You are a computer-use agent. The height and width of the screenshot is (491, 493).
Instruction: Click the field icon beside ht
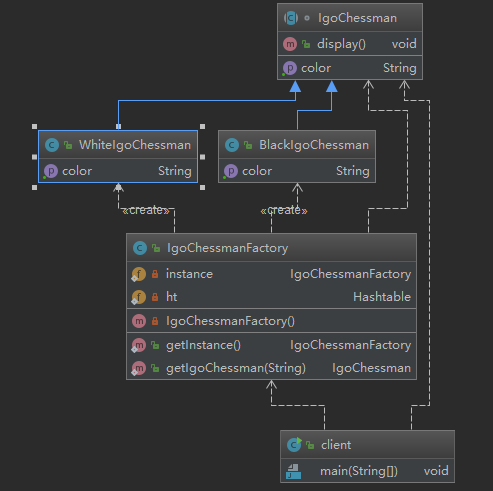click(139, 297)
